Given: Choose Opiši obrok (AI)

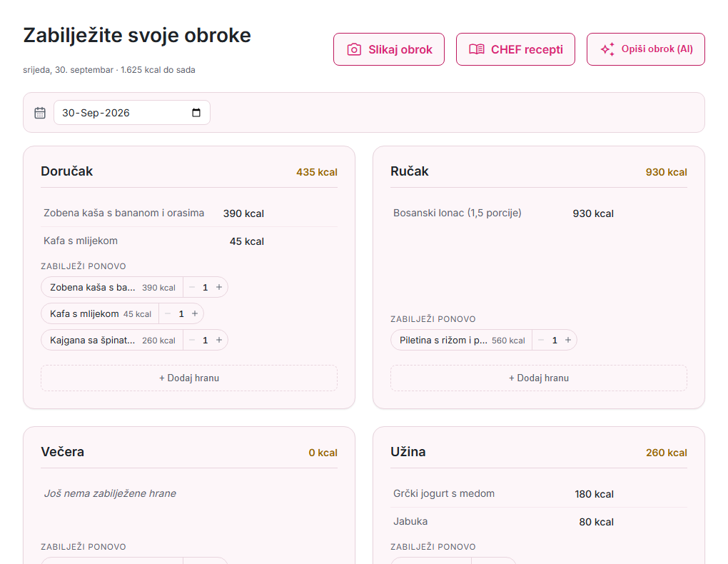Looking at the screenshot, I should pos(645,49).
